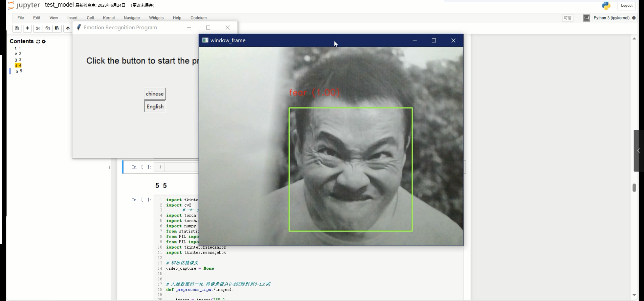The width and height of the screenshot is (644, 301).
Task: Maximize the Emotion Recognition Program window
Action: [x=208, y=28]
